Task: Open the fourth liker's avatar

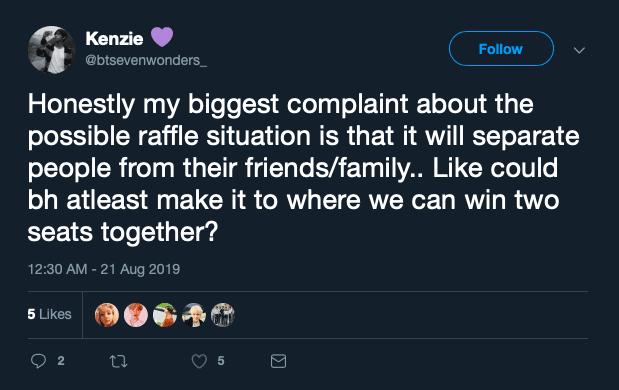Action: 193,315
